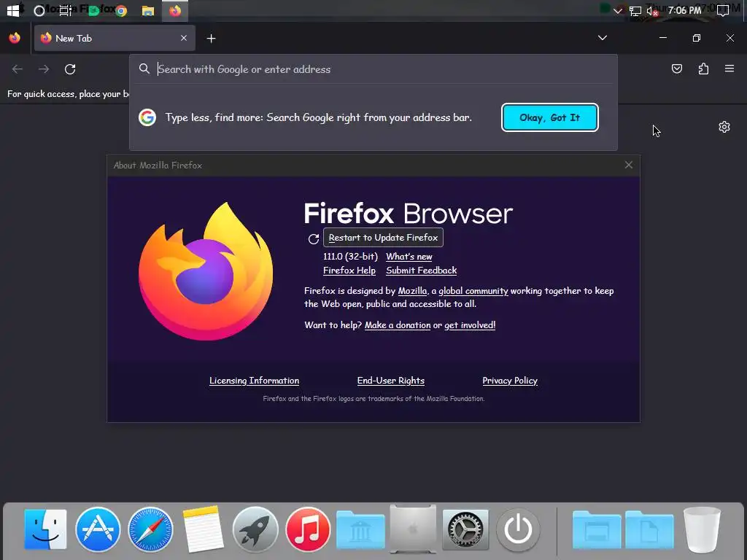Open the network status tray icon
The image size is (747, 560).
(x=635, y=11)
